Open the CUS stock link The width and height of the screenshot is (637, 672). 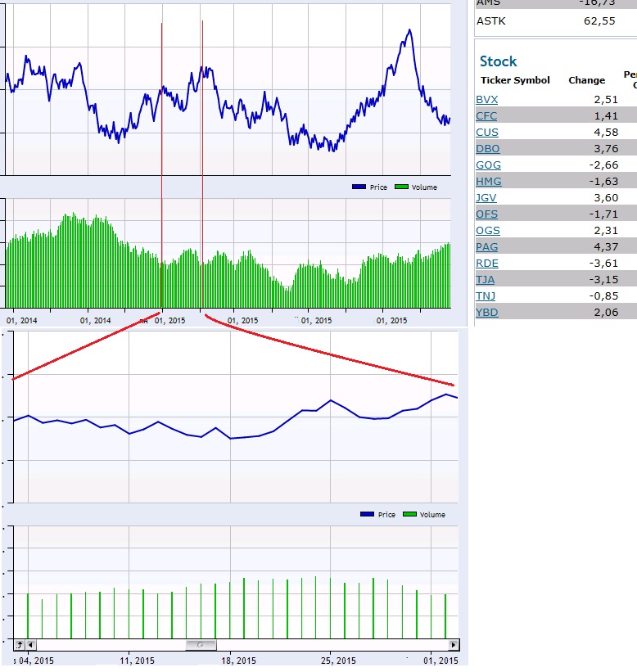pyautogui.click(x=486, y=133)
